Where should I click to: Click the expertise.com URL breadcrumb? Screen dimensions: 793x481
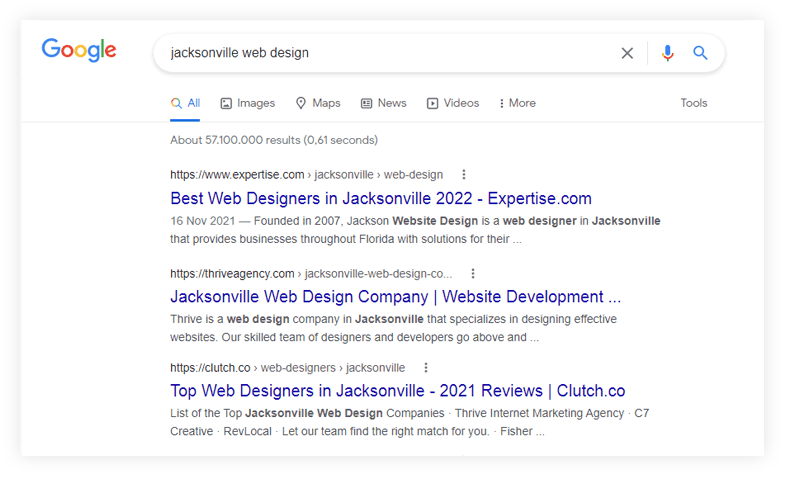point(305,174)
